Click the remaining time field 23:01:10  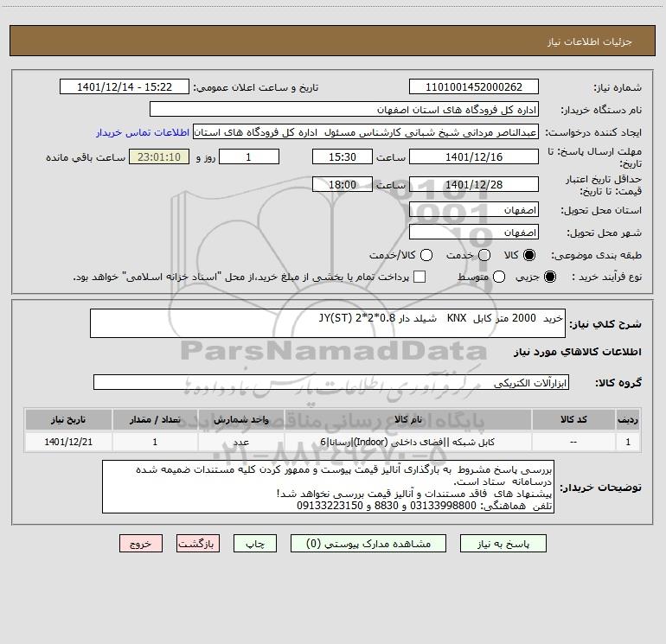pyautogui.click(x=159, y=157)
